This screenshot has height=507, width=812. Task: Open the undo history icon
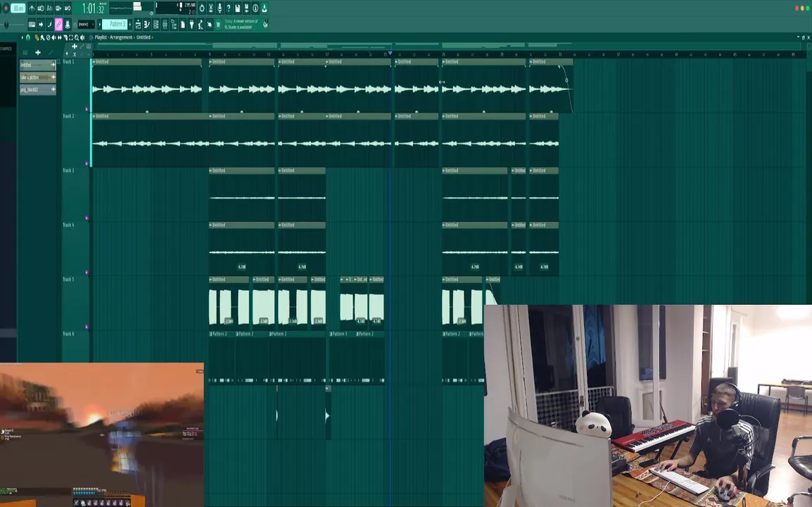[x=202, y=8]
